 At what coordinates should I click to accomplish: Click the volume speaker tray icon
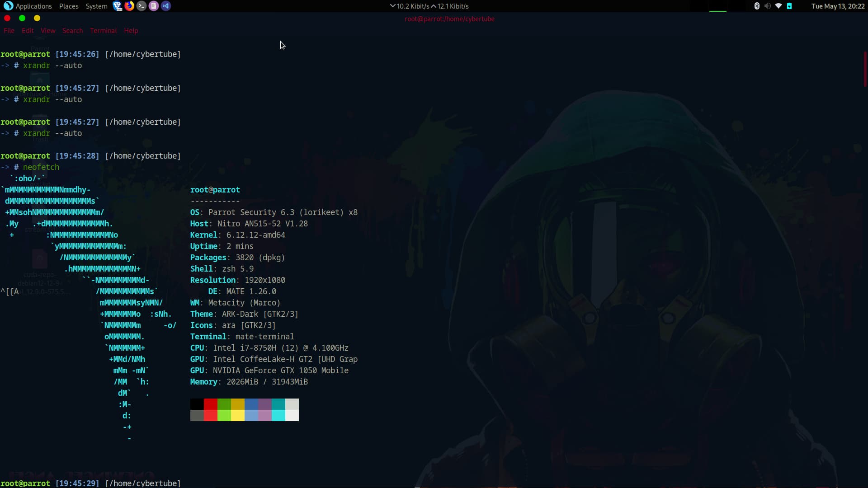[768, 6]
